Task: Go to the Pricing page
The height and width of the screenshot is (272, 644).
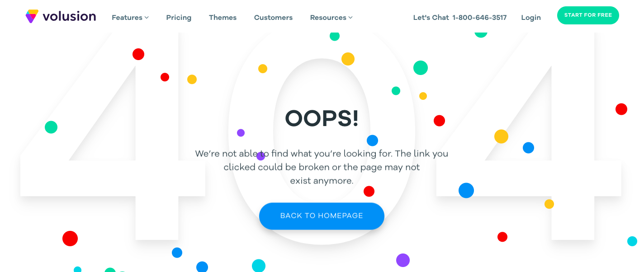Action: pos(179,18)
